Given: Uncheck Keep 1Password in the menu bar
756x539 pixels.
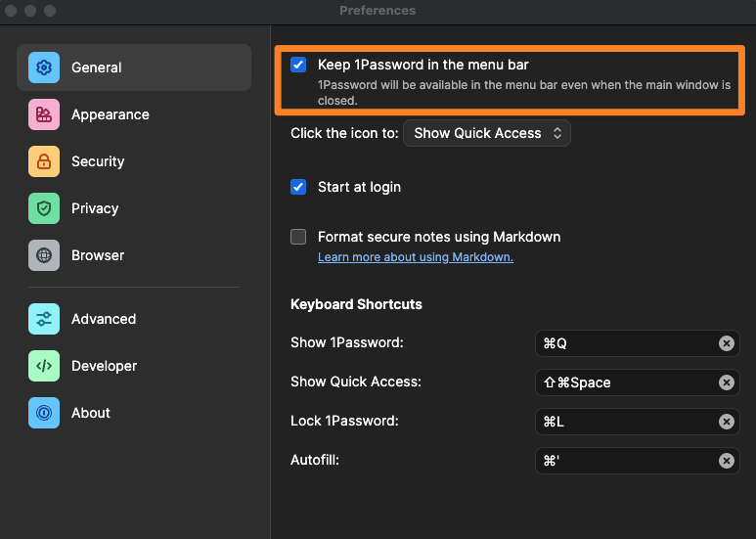Looking at the screenshot, I should 299,65.
